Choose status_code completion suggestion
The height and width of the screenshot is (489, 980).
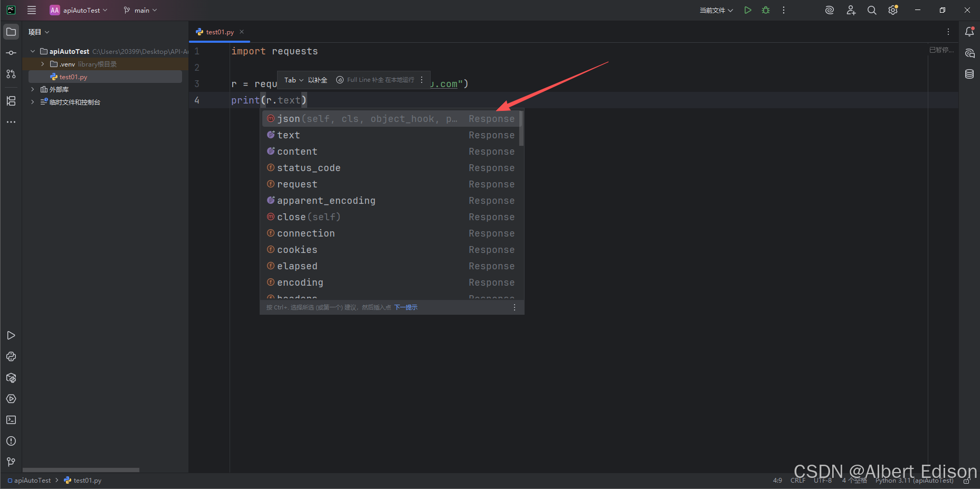tap(391, 168)
